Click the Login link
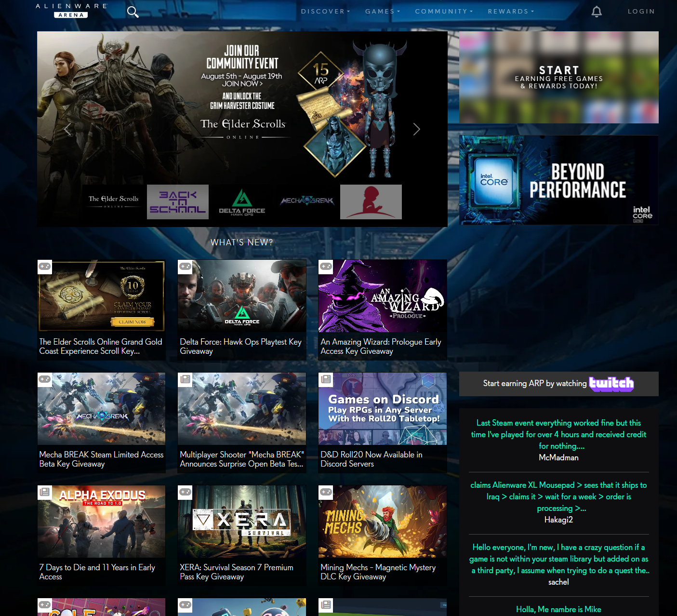 [x=641, y=12]
